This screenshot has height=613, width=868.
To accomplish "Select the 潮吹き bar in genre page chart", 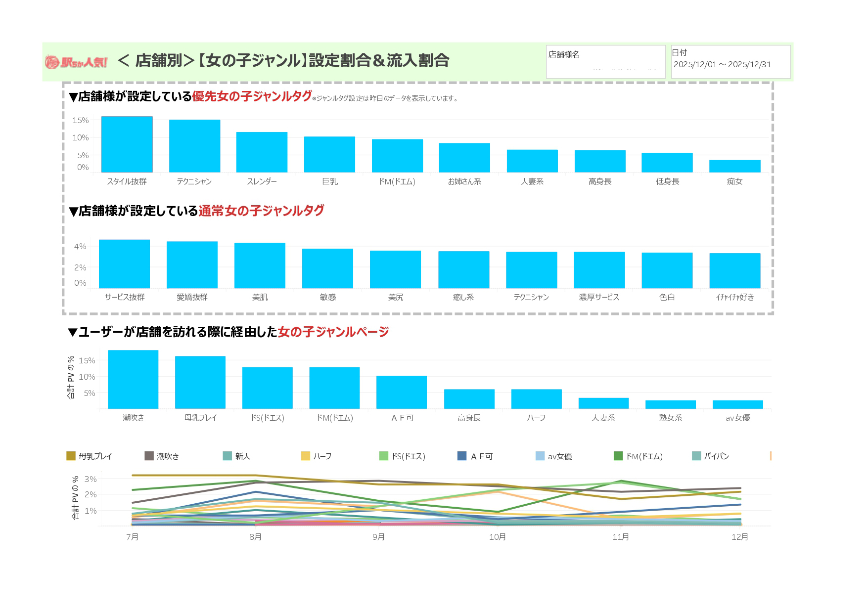I will pyautogui.click(x=133, y=379).
